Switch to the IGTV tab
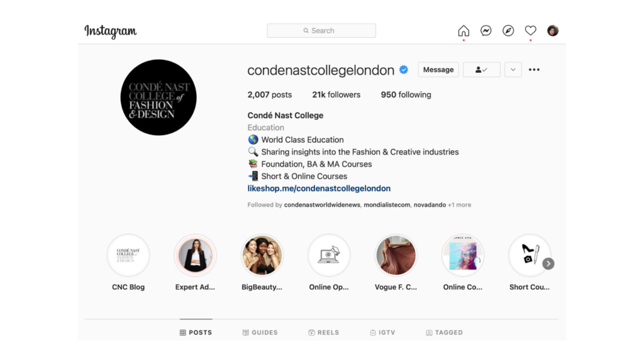 [x=382, y=332]
